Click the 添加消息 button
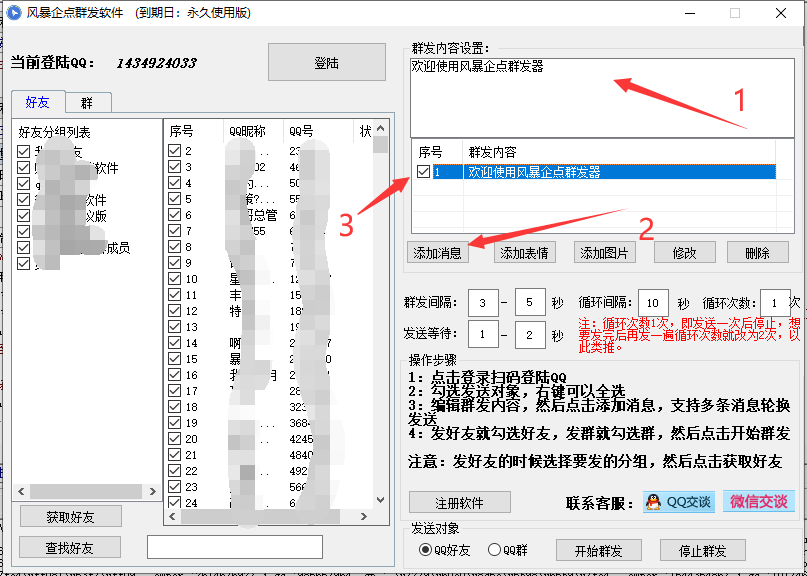The image size is (807, 576). [438, 252]
